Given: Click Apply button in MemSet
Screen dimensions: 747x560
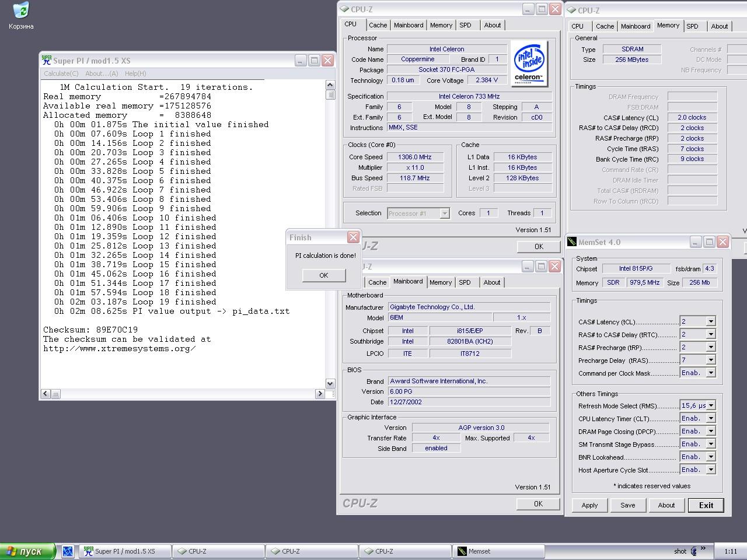Looking at the screenshot, I should pos(589,505).
